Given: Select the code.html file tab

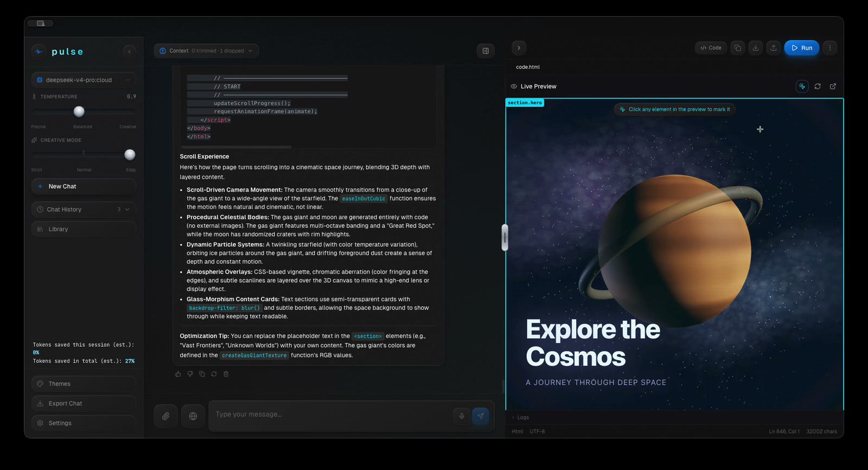Looking at the screenshot, I should coord(528,67).
